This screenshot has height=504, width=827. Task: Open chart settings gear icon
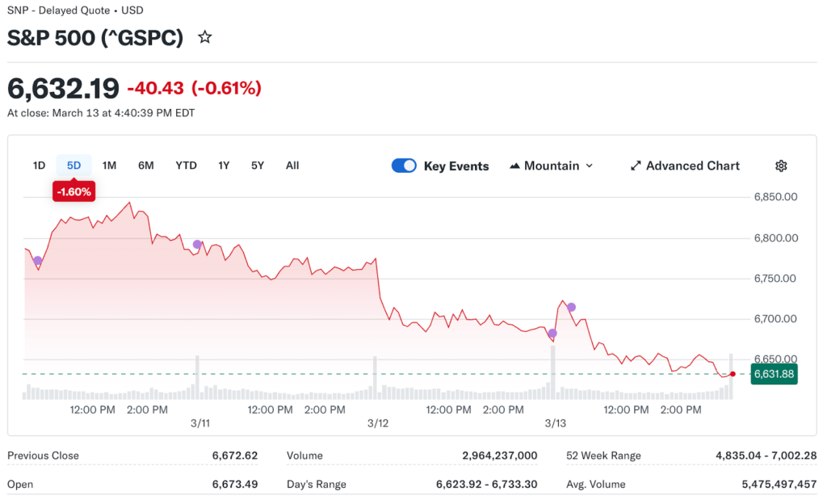click(x=780, y=166)
